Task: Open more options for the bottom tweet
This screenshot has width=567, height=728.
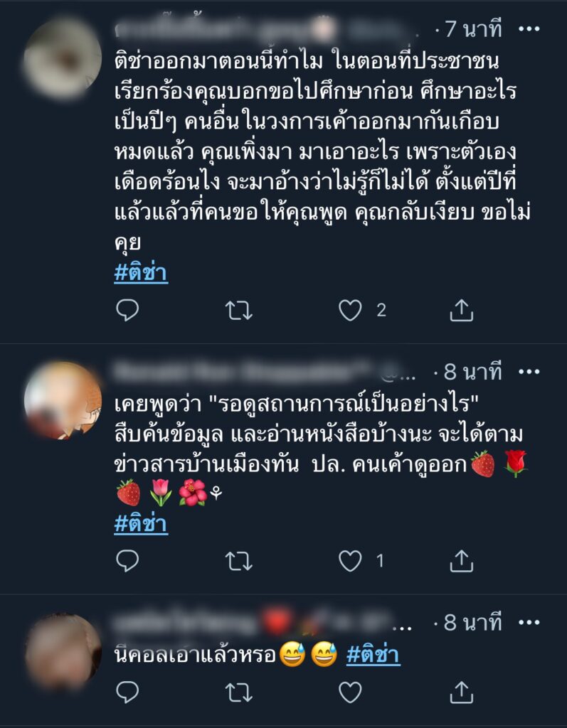Action: 529,622
